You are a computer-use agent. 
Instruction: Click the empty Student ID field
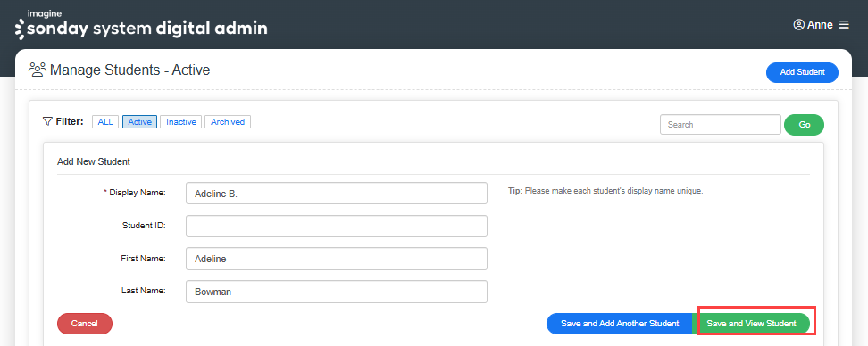337,227
